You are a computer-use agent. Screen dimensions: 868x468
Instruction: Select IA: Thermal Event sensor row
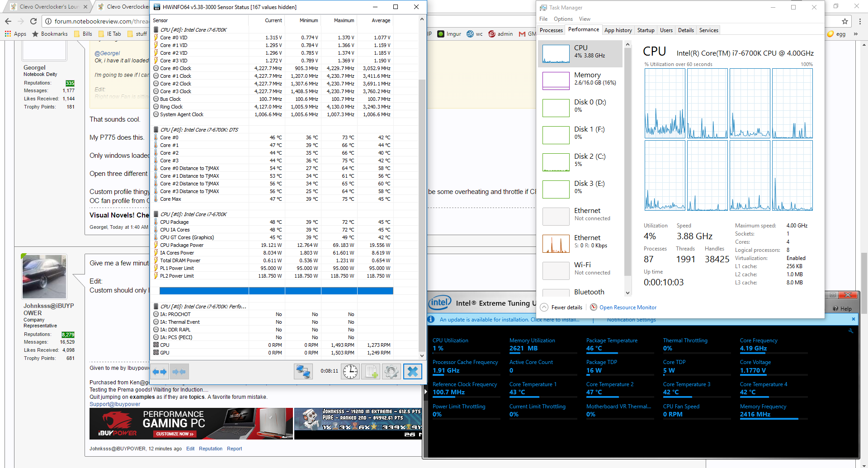tap(273, 322)
